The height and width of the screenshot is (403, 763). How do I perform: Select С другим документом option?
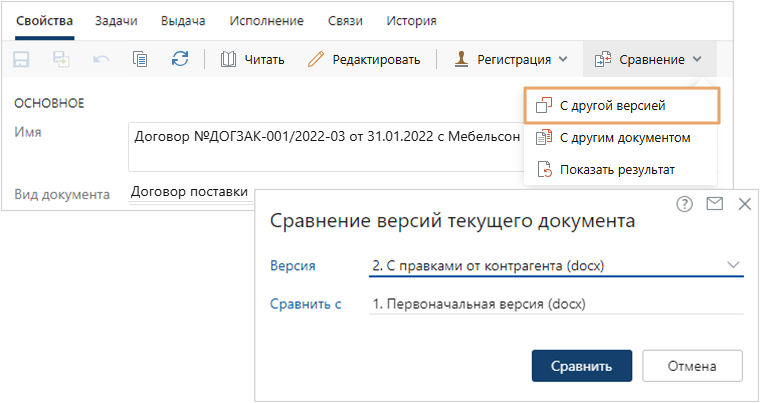point(624,137)
